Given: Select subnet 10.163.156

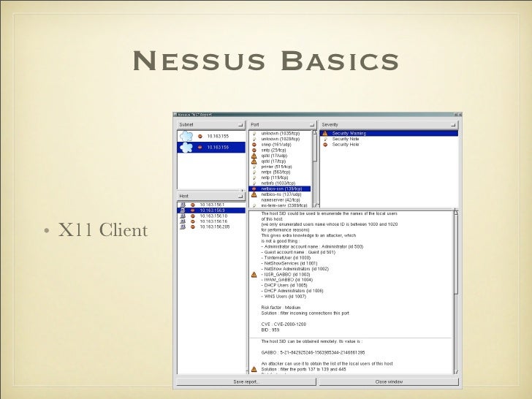Looking at the screenshot, I should (211, 148).
